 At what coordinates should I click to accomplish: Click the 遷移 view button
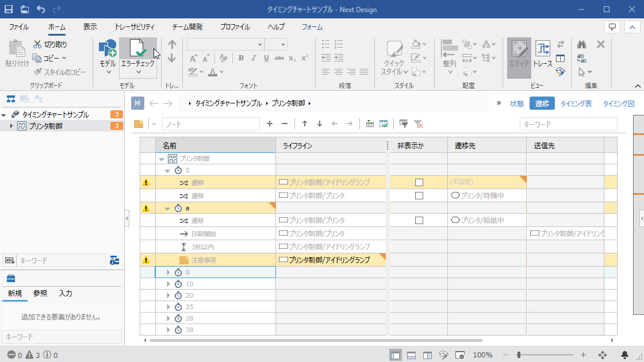pos(542,103)
